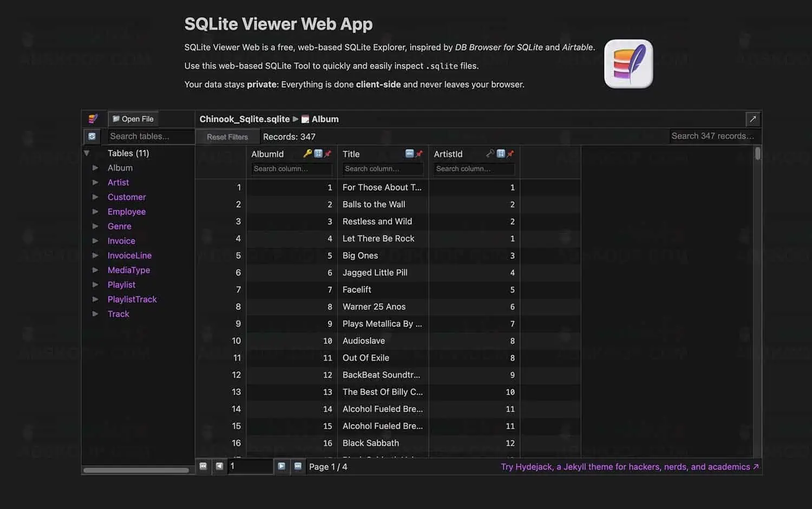Image resolution: width=812 pixels, height=509 pixels.
Task: Expand the Artist table node
Action: (95, 182)
